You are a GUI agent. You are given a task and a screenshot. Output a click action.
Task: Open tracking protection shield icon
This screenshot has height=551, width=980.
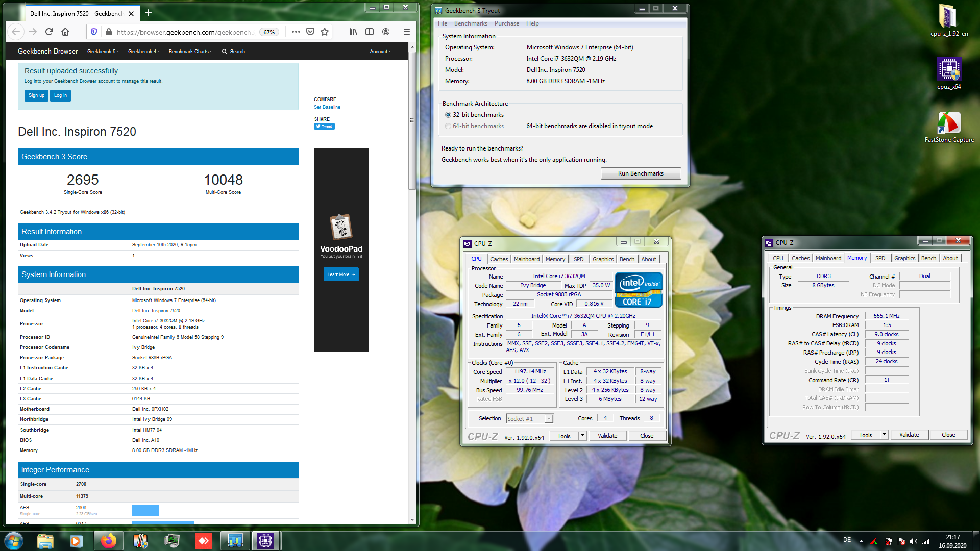94,32
